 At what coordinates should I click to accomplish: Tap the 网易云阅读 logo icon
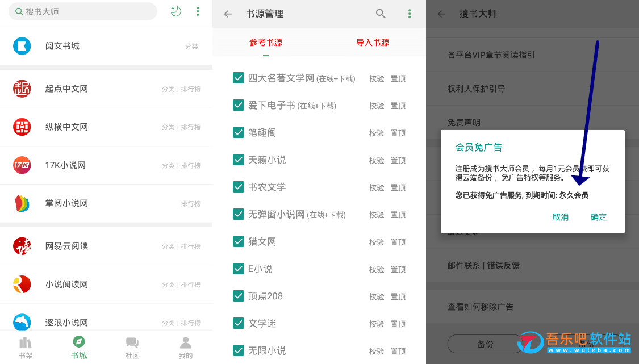[22, 246]
